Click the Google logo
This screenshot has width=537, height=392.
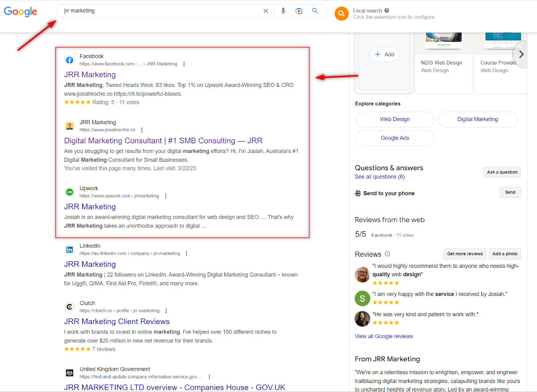pos(20,11)
